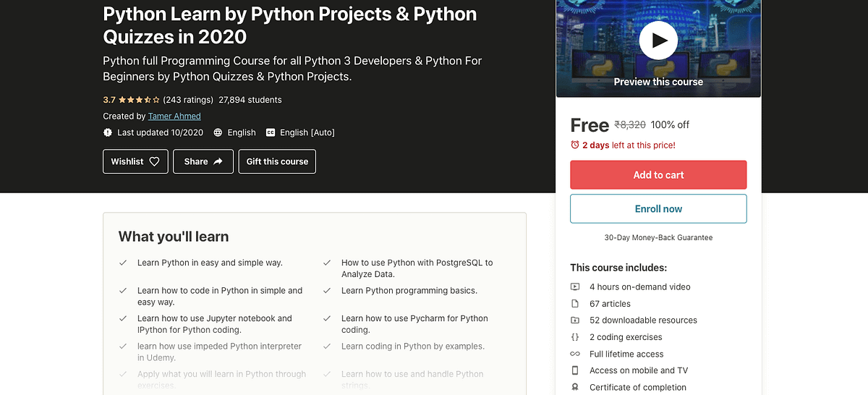Click the coding exercises braces icon
The width and height of the screenshot is (868, 395).
pyautogui.click(x=575, y=337)
